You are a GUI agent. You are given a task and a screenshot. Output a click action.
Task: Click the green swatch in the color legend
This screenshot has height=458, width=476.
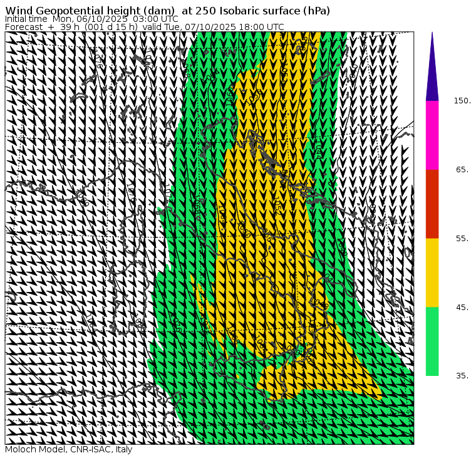point(432,341)
